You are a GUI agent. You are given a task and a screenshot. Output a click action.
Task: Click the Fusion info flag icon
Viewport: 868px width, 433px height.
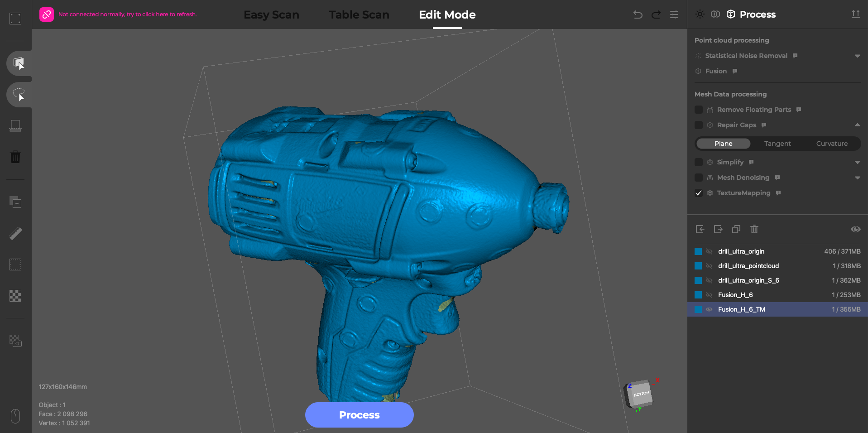coord(735,71)
